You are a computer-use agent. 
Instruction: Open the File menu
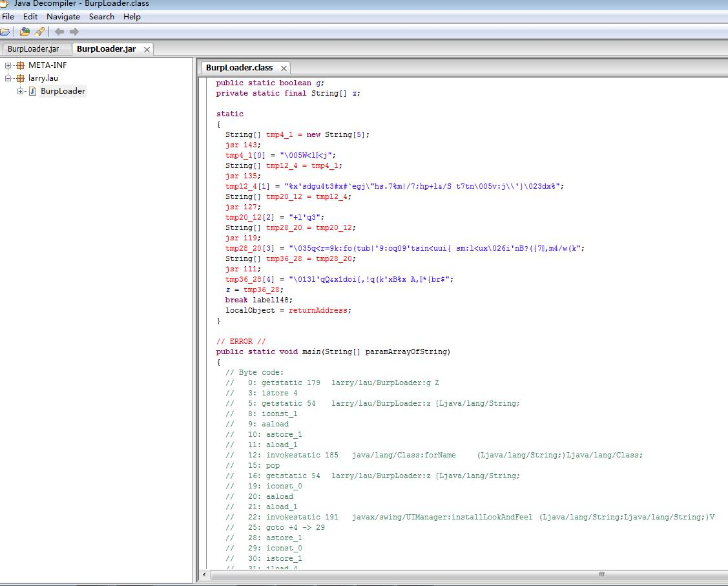coord(8,17)
